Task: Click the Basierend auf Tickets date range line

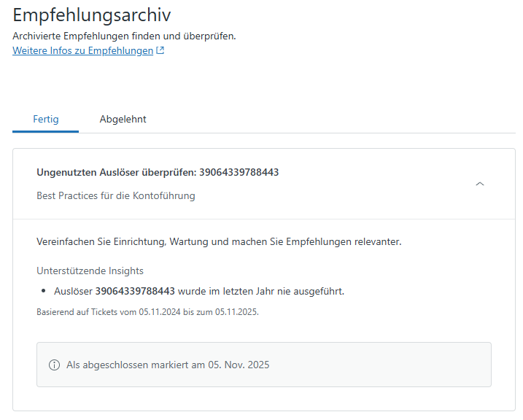Action: click(147, 312)
